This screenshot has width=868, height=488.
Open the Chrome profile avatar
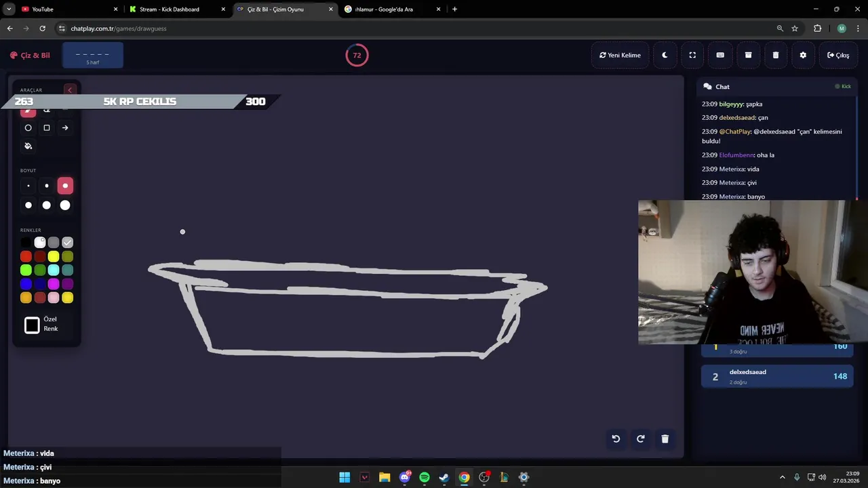coord(842,28)
